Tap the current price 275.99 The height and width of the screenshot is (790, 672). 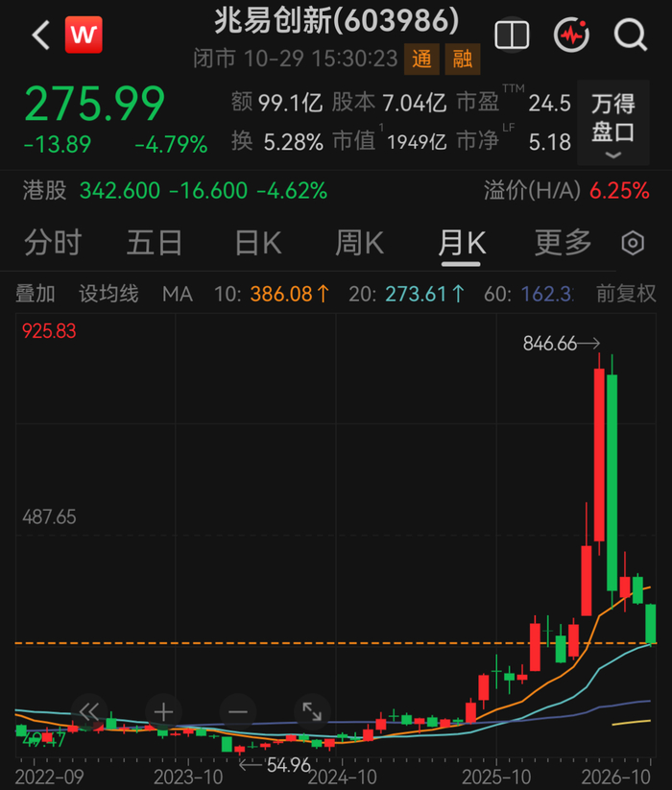click(95, 105)
